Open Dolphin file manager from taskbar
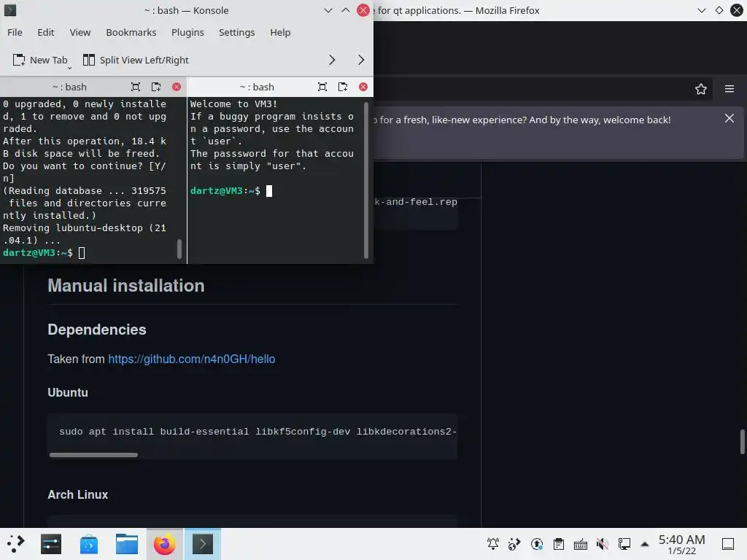The height and width of the screenshot is (560, 747). 127,544
